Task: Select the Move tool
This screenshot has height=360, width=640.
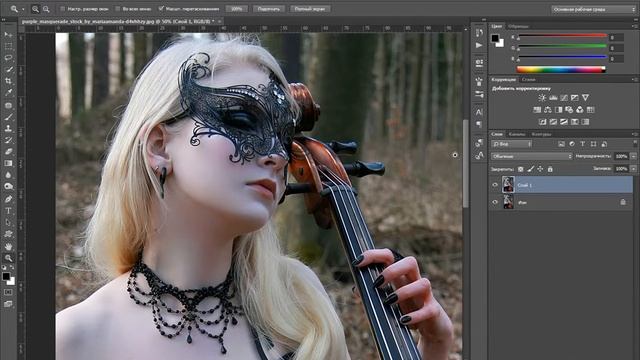Action: point(8,35)
